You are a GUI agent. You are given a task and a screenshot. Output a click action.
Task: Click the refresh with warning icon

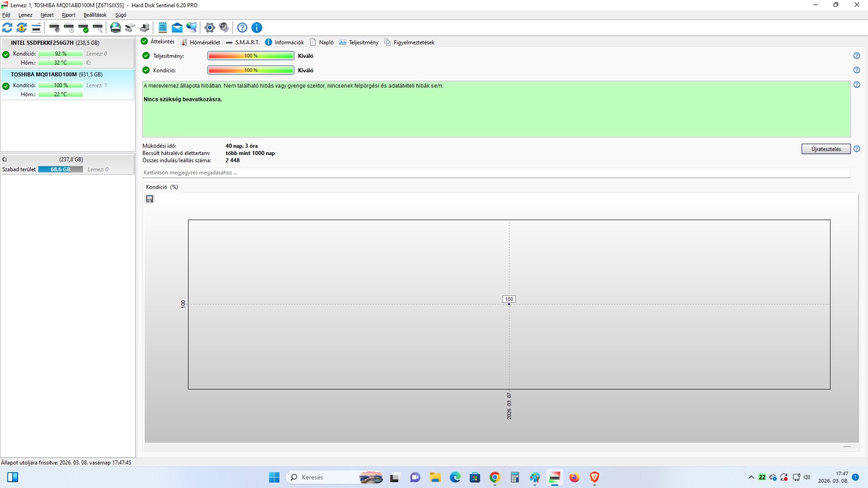click(x=22, y=28)
